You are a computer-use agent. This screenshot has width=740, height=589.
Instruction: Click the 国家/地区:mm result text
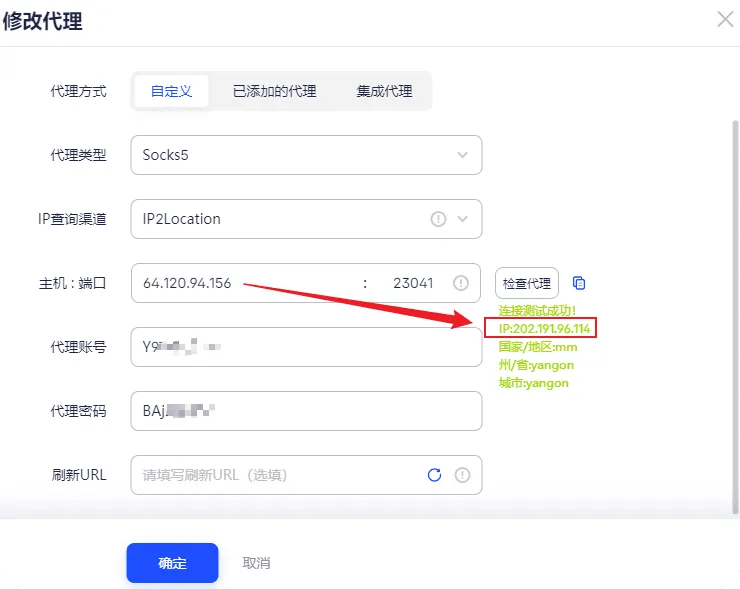coord(538,347)
